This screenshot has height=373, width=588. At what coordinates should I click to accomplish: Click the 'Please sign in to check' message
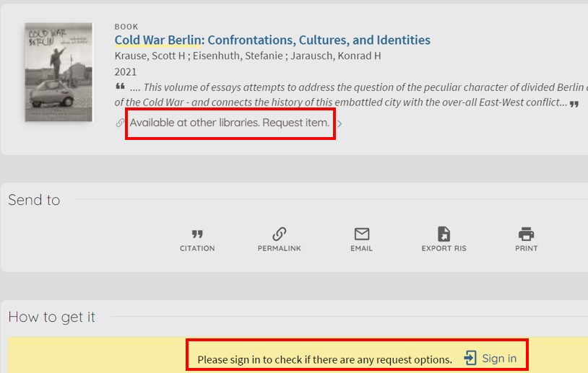(324, 359)
